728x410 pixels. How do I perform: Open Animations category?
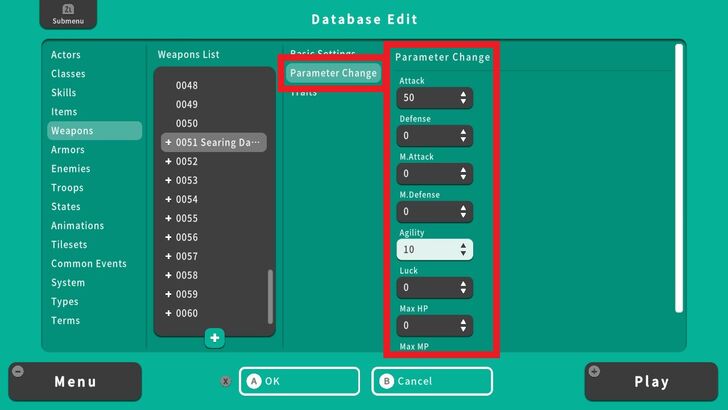click(x=78, y=226)
